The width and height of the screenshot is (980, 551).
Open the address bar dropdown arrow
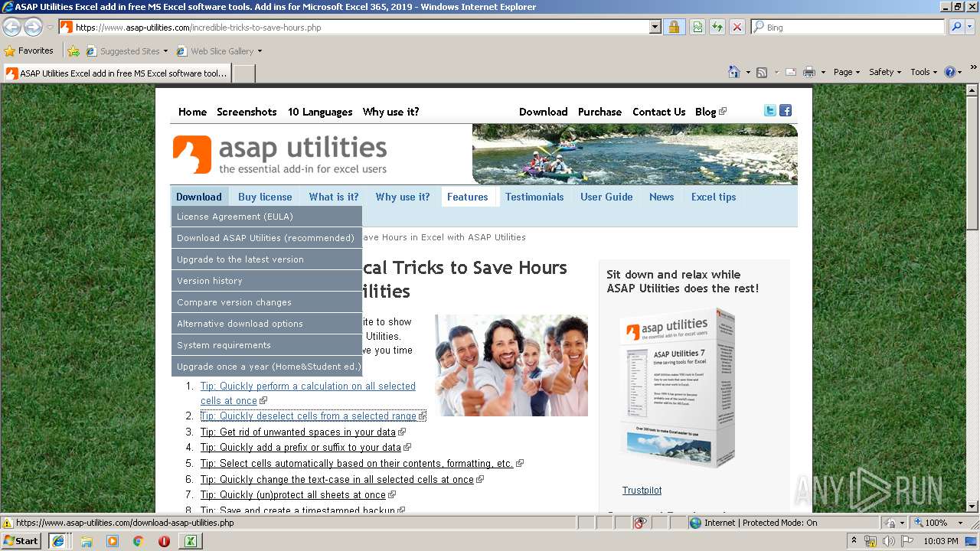655,27
